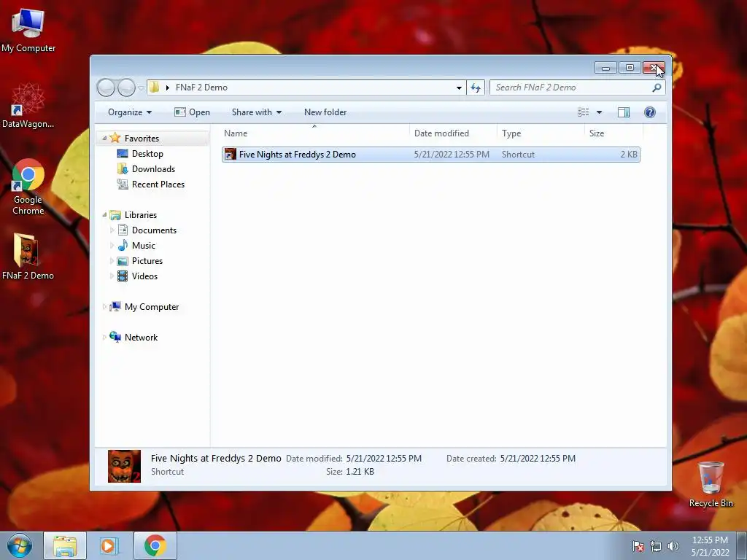Image resolution: width=747 pixels, height=560 pixels.
Task: Expand the Documents library
Action: pos(112,230)
